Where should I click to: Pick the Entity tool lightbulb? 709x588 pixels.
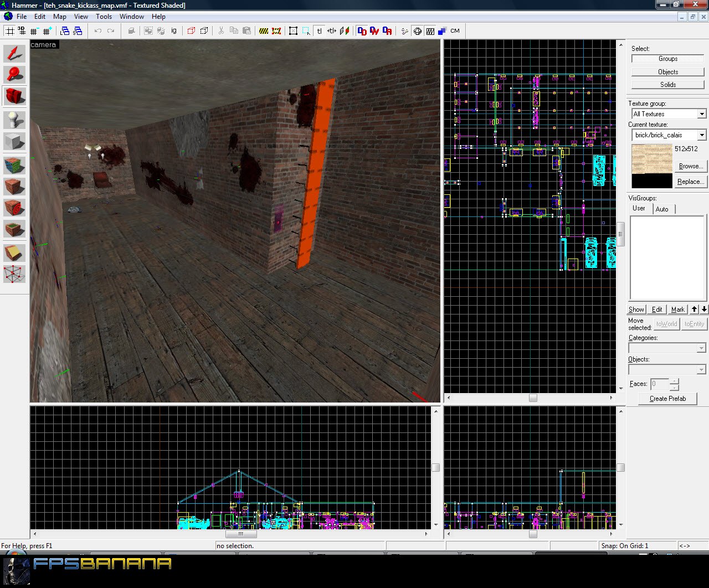click(x=14, y=120)
